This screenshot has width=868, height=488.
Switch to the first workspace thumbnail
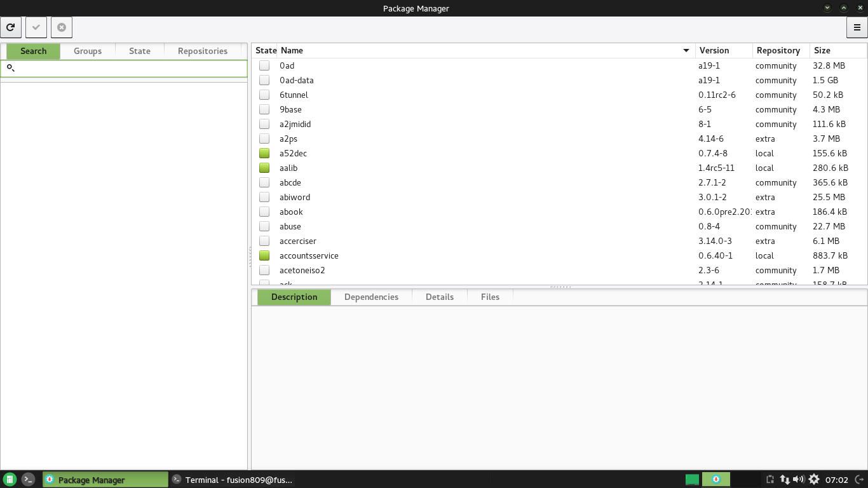pos(693,480)
